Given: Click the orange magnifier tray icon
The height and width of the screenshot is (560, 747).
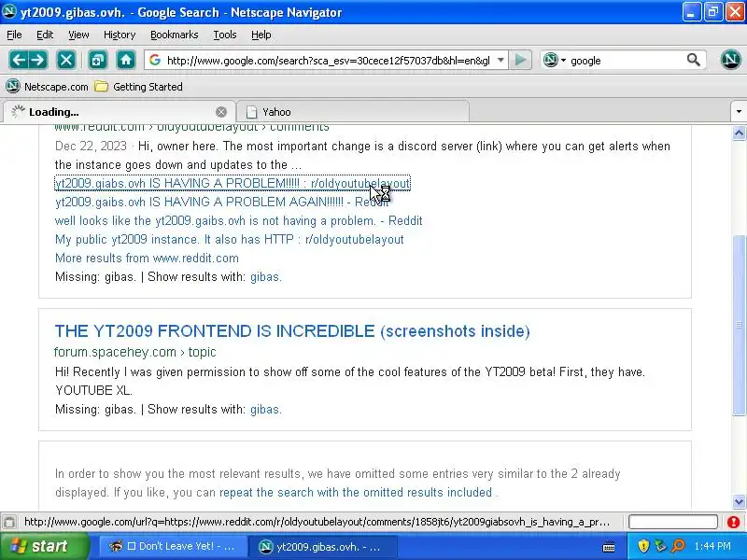Looking at the screenshot, I should [x=678, y=546].
